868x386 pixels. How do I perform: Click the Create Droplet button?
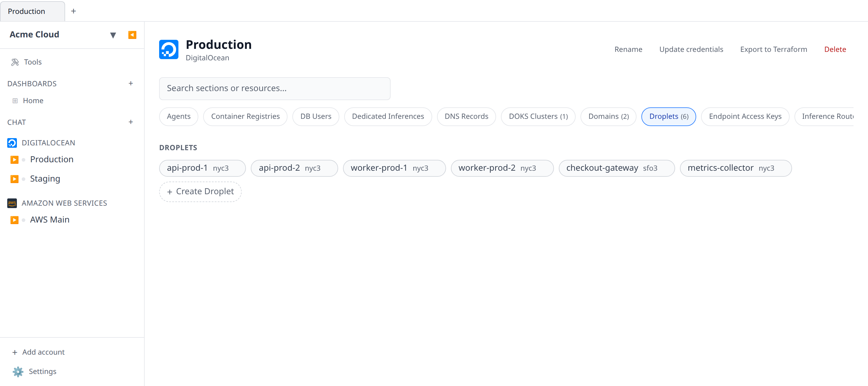[x=200, y=191]
